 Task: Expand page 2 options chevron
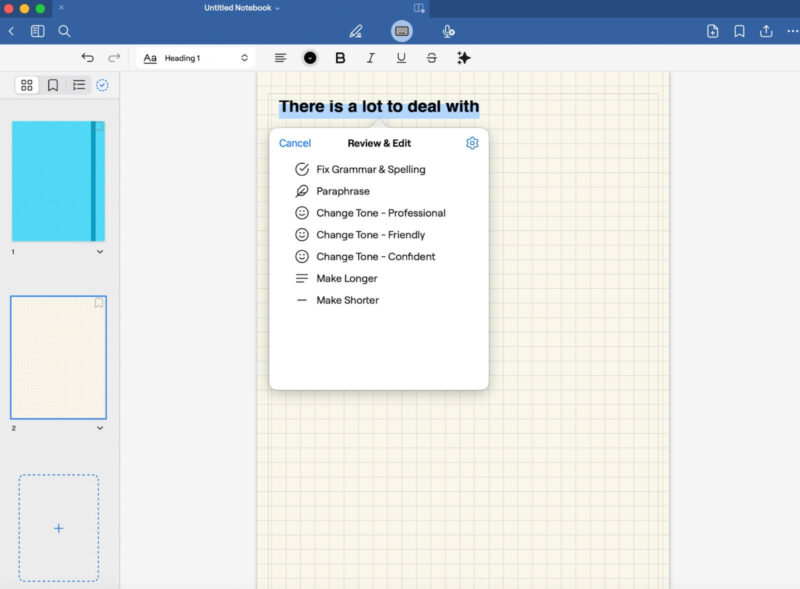100,428
